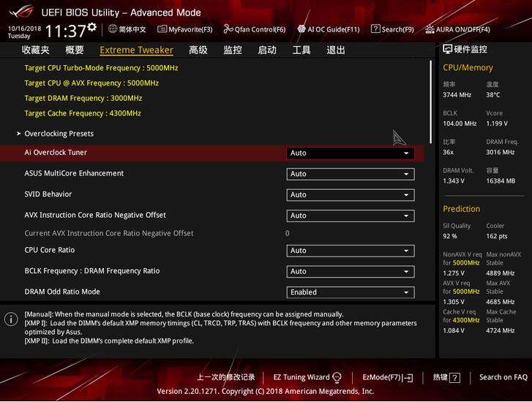This screenshot has height=402, width=532.
Task: Click the CPU/Memory section heading
Action: pyautogui.click(x=468, y=68)
